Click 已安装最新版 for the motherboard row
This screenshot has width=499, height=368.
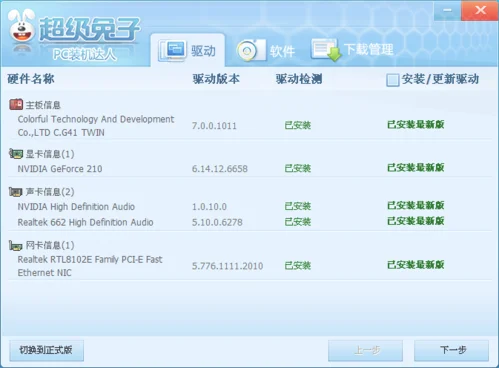tap(416, 125)
